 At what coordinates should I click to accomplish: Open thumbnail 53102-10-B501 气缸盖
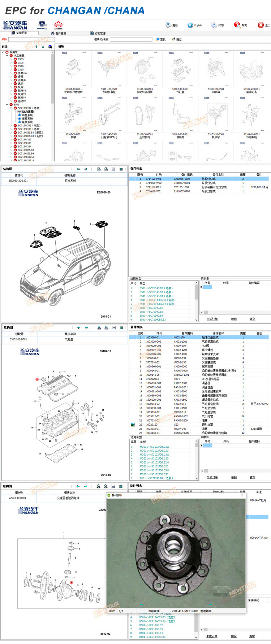tap(180, 72)
